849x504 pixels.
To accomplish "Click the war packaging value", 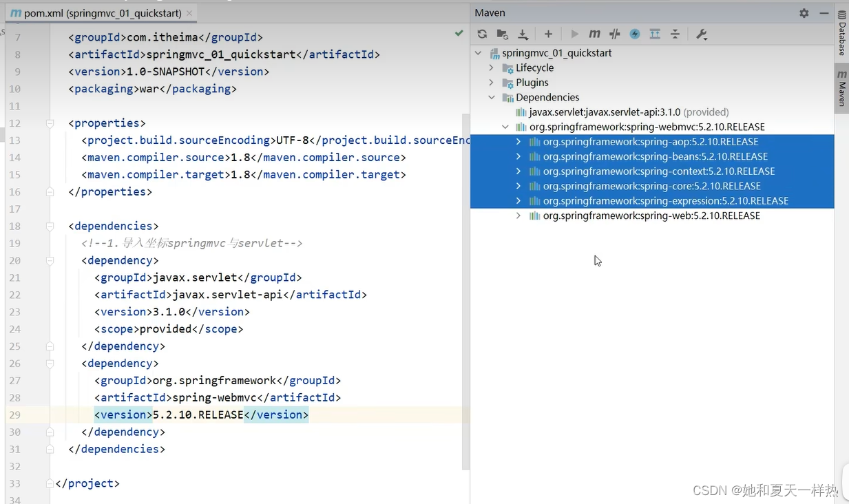I will (x=149, y=89).
